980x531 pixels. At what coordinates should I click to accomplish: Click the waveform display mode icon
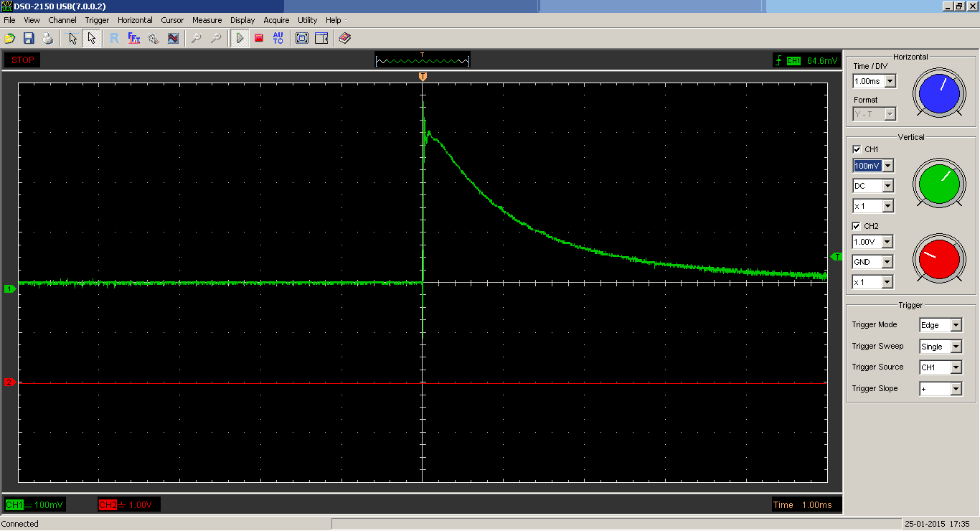coord(173,38)
